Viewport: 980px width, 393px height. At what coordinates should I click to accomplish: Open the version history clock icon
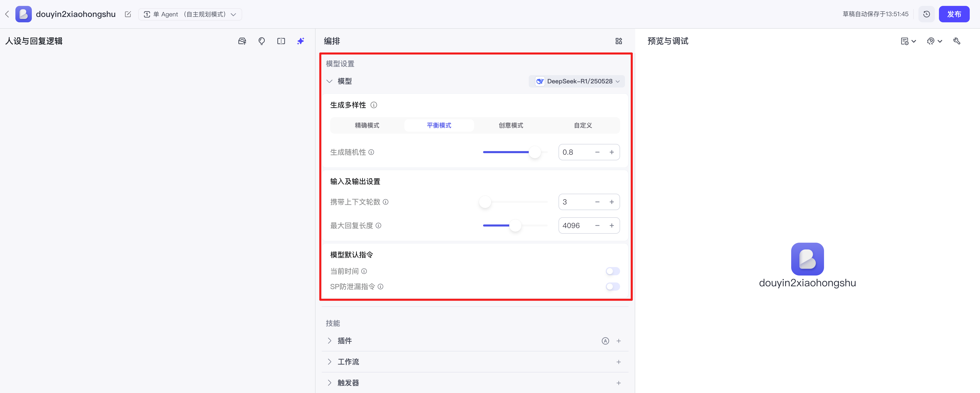[926, 14]
